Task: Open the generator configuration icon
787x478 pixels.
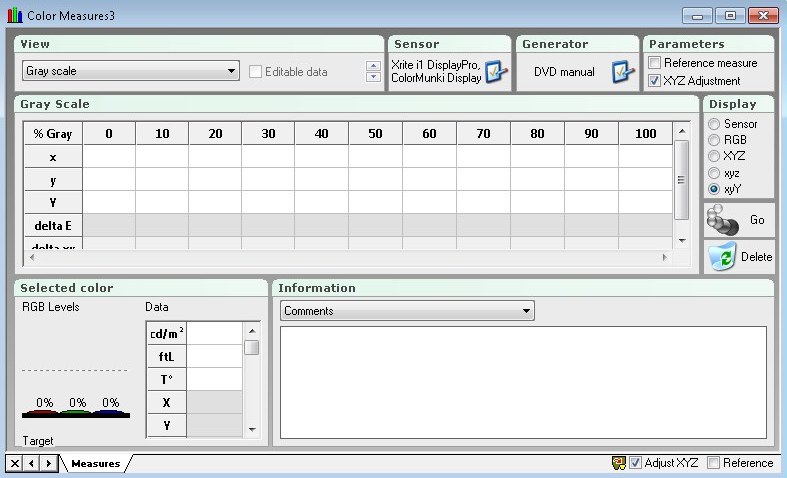Action: (x=623, y=72)
